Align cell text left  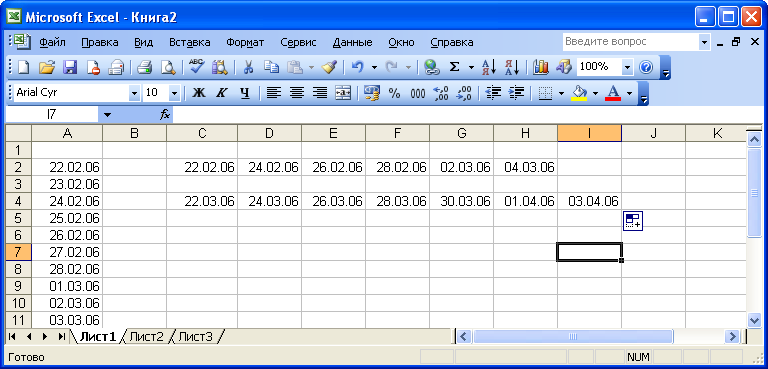pyautogui.click(x=274, y=93)
